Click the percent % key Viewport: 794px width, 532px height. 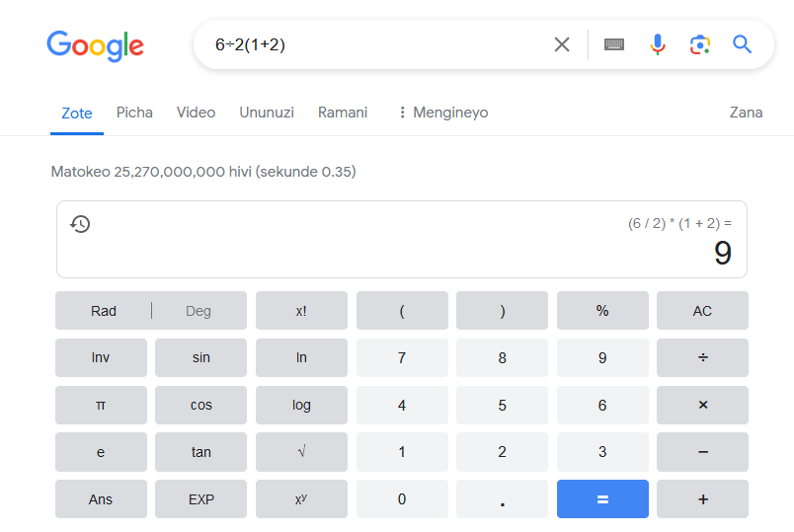[602, 311]
